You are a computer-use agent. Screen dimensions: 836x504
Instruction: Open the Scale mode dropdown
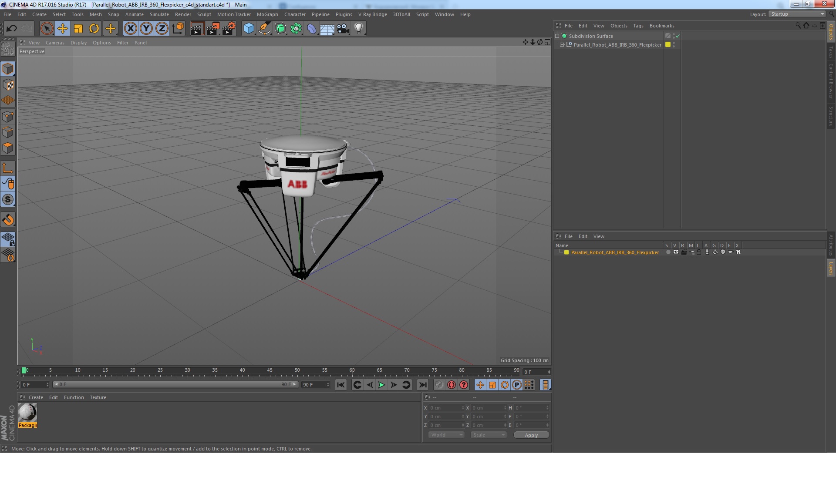pos(489,435)
